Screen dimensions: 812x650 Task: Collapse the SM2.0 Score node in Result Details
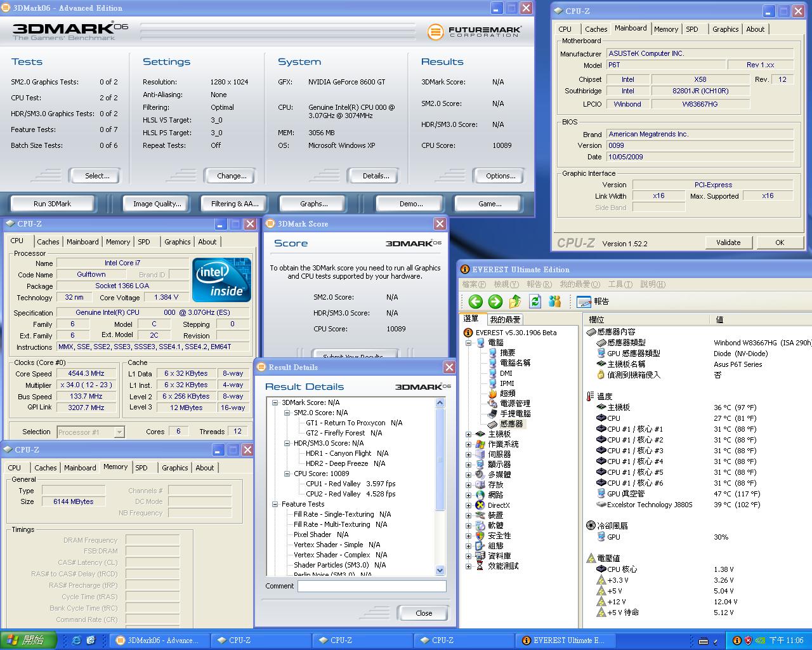click(287, 413)
